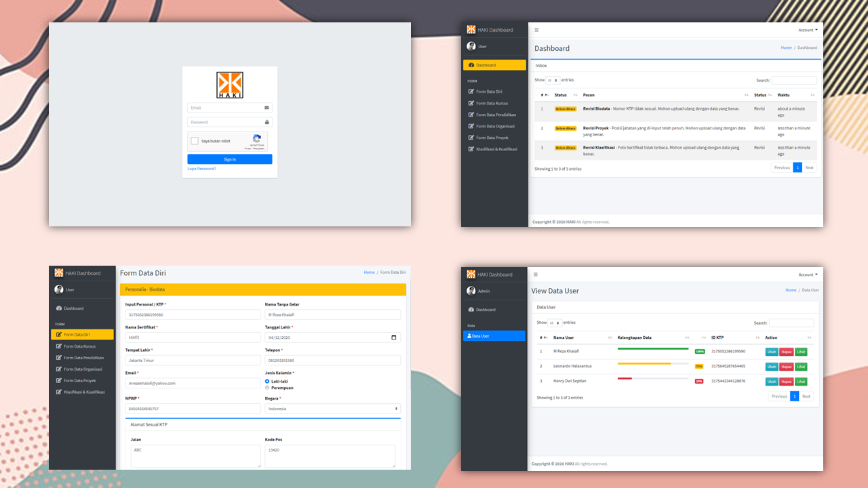Click the "Lupa Password?" link

(201, 169)
